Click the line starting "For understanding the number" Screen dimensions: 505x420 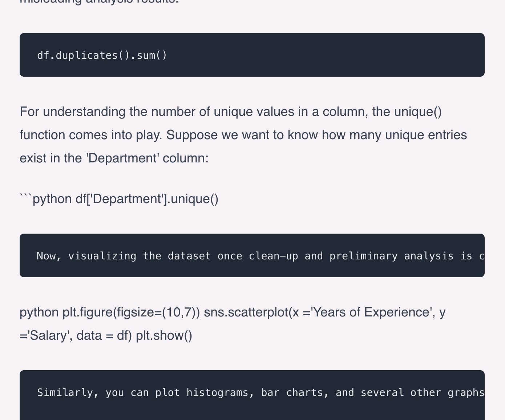tap(231, 112)
